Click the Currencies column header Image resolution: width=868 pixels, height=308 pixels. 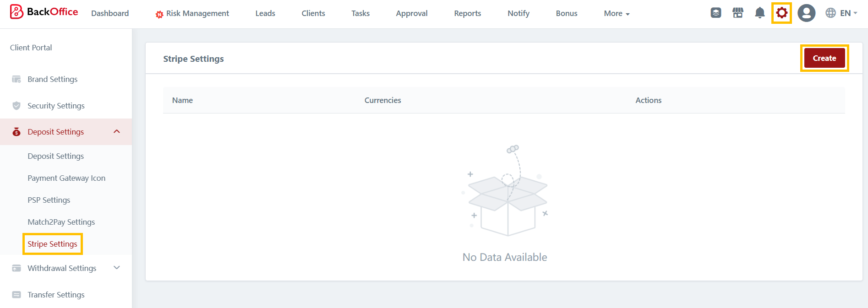click(382, 100)
